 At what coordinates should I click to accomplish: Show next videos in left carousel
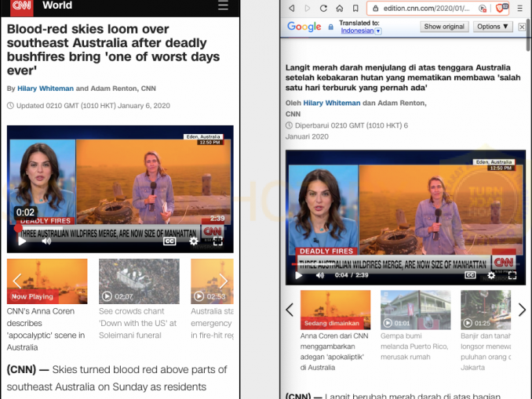tap(224, 281)
